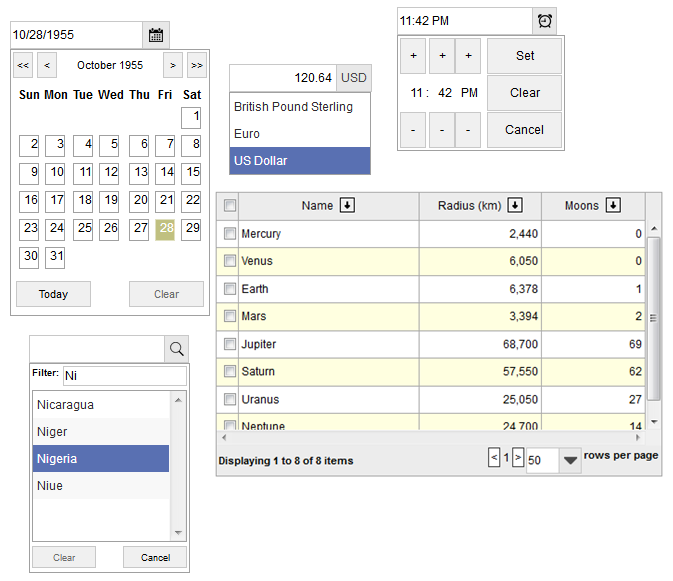This screenshot has height=581, width=673.
Task: Click the 57,550 radius cell
Action: (480, 372)
